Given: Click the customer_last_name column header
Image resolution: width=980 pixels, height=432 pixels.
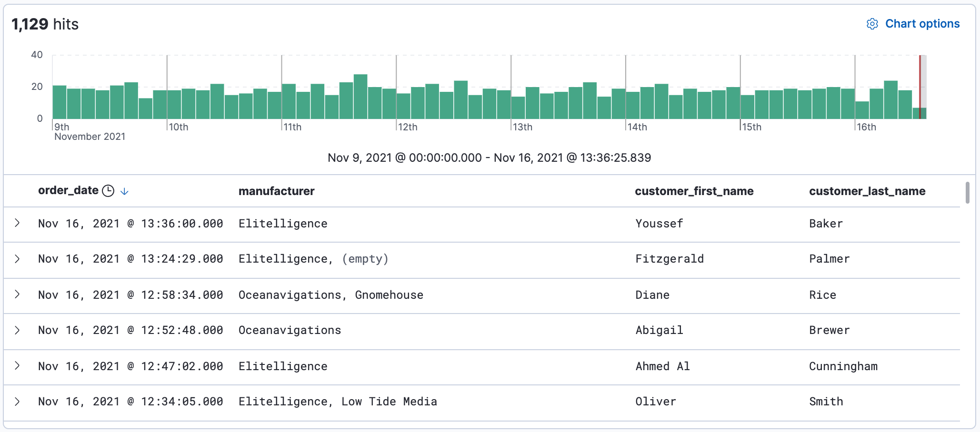Looking at the screenshot, I should (867, 191).
